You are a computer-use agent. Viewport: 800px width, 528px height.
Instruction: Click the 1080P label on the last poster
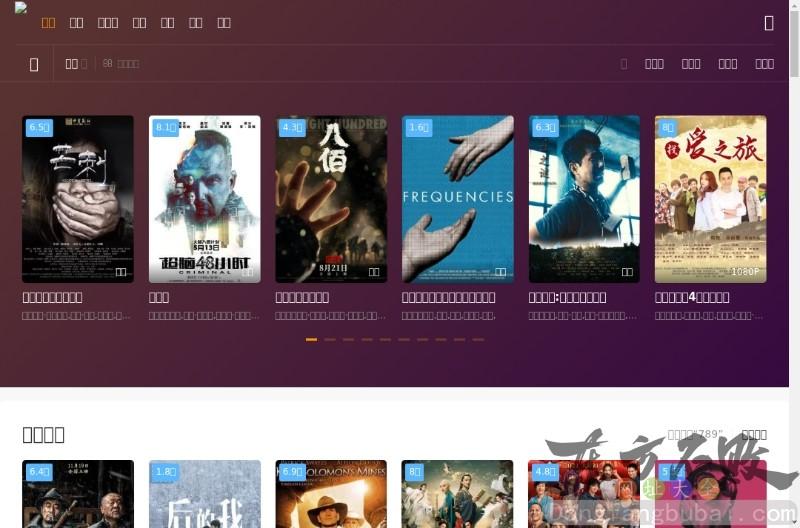[745, 272]
